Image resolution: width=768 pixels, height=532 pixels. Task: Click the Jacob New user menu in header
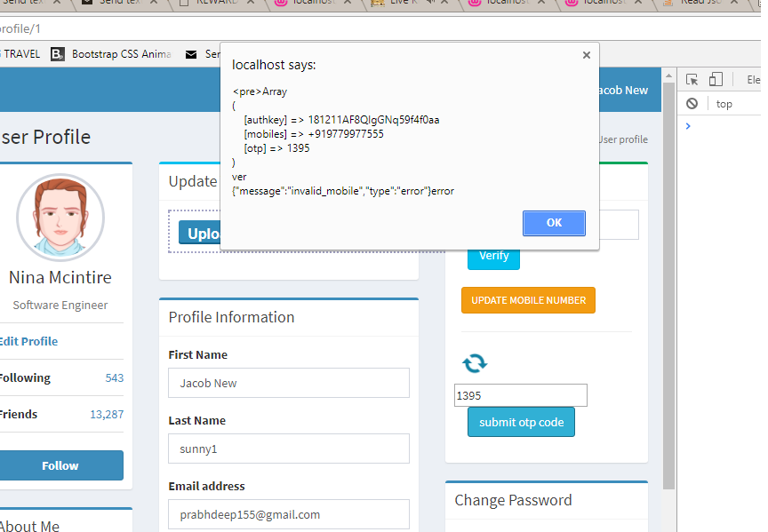[x=623, y=91]
